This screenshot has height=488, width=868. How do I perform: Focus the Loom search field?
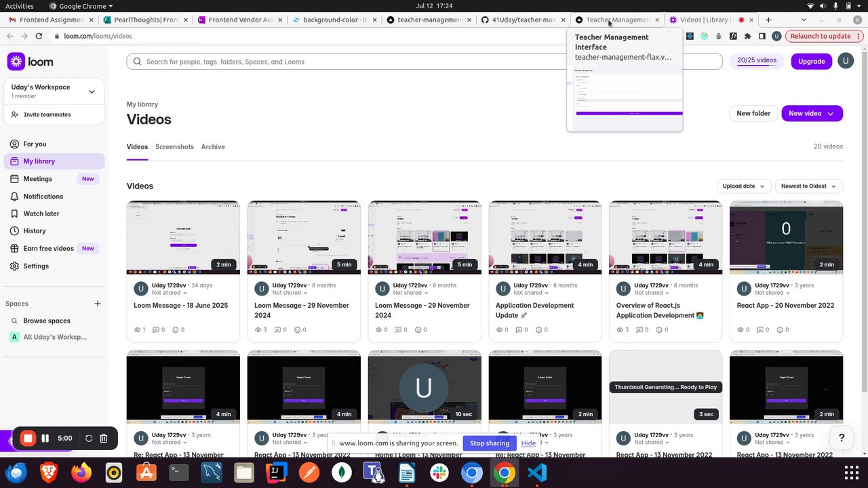tap(425, 62)
